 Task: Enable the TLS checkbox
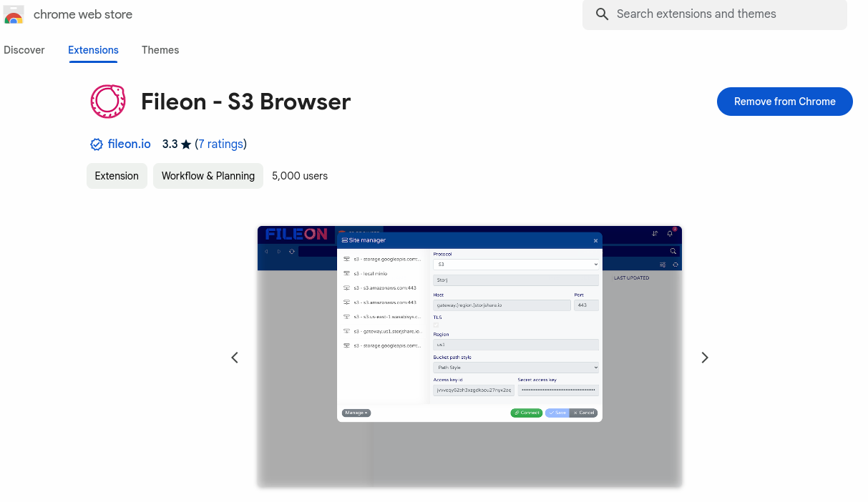coord(435,325)
